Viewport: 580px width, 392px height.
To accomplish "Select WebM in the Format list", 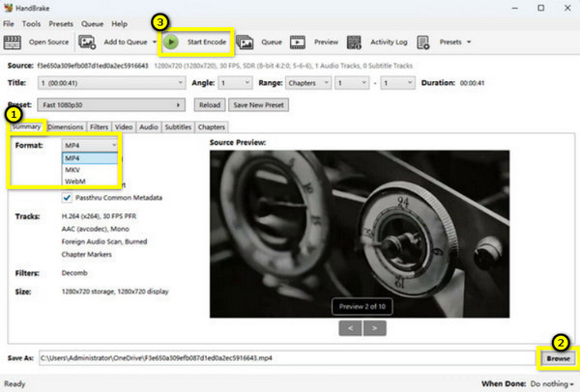I will point(90,182).
